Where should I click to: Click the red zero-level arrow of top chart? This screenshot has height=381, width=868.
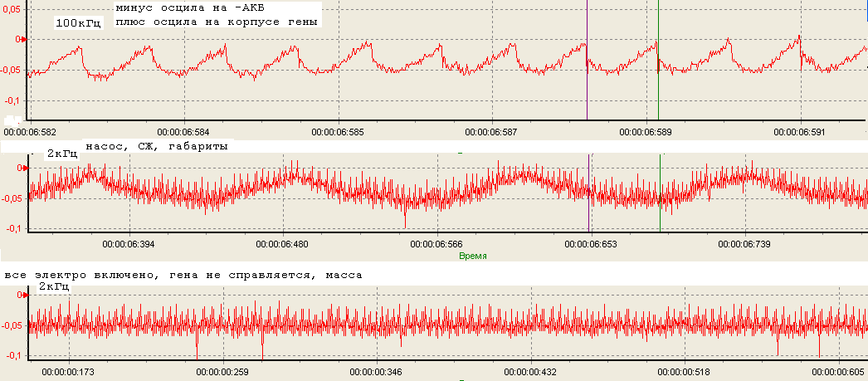pyautogui.click(x=25, y=39)
